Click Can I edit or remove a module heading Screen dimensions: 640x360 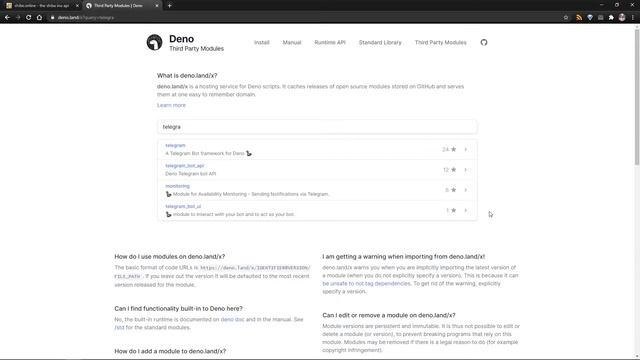(389, 316)
